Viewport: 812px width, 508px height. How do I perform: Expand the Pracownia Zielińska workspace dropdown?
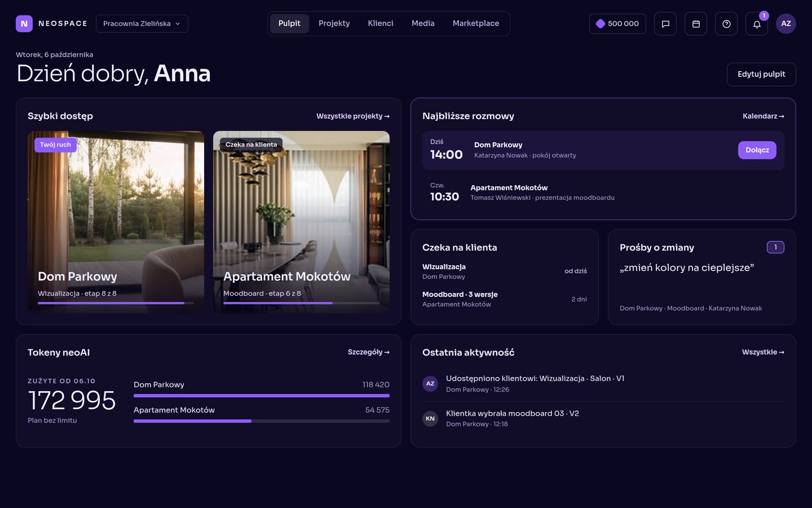tap(142, 24)
